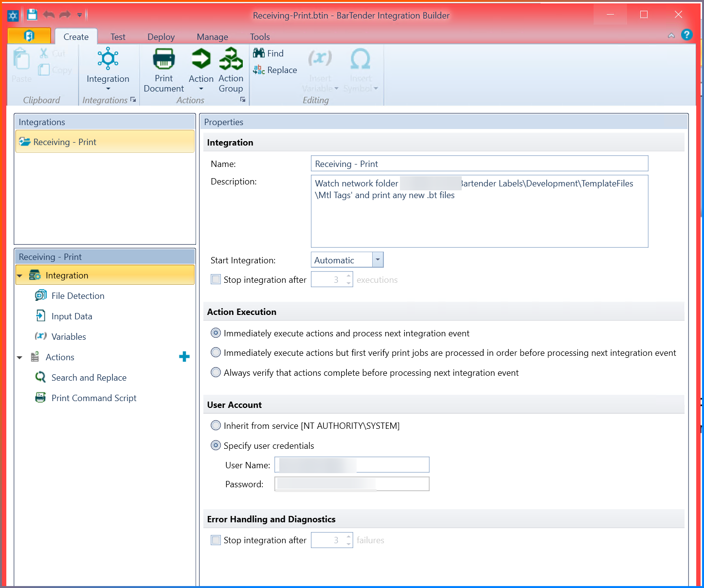
Task: Open the quick access toolbar customize arrow
Action: (x=80, y=15)
